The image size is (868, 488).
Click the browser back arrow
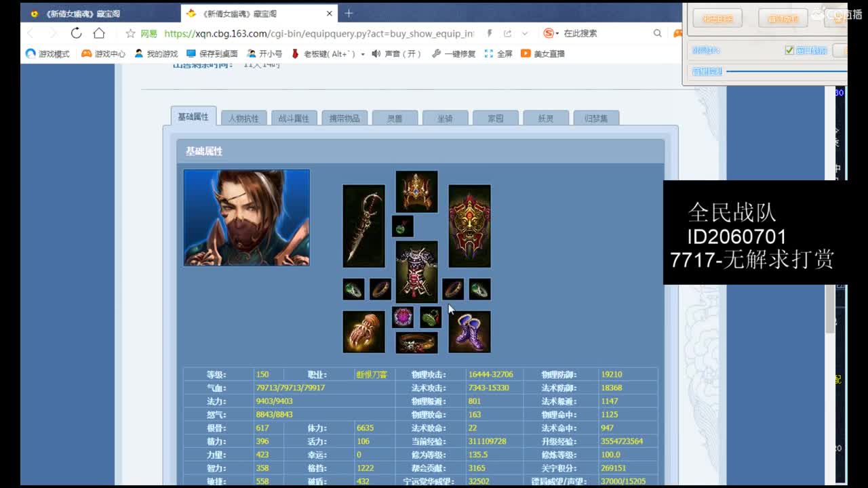click(x=31, y=33)
